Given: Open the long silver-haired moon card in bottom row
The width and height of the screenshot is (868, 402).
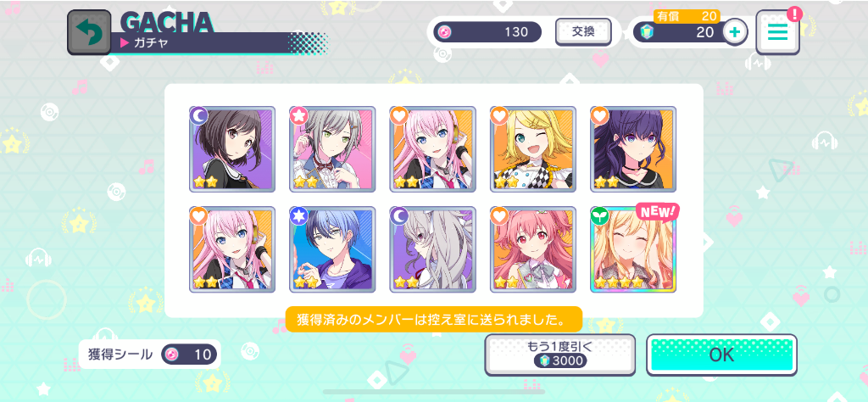Looking at the screenshot, I should click(433, 249).
